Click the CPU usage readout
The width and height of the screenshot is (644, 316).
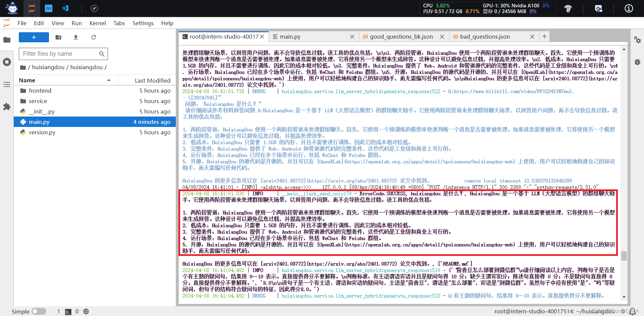[436, 5]
